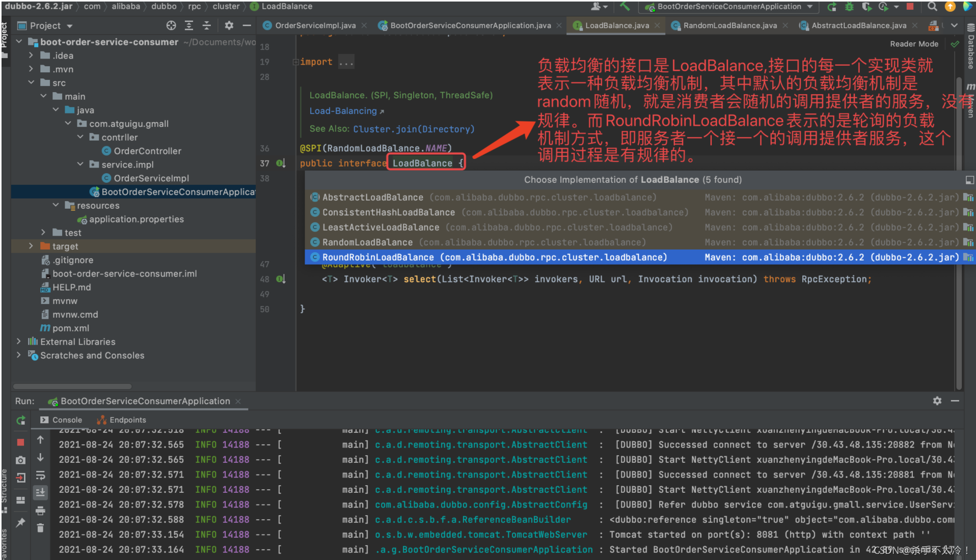Clear console with trash icon

40,528
